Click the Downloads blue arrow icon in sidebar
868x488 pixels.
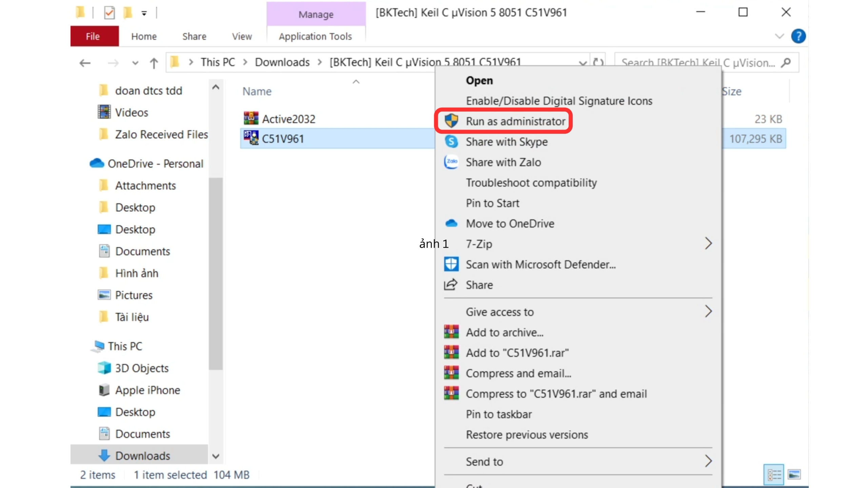(104, 455)
